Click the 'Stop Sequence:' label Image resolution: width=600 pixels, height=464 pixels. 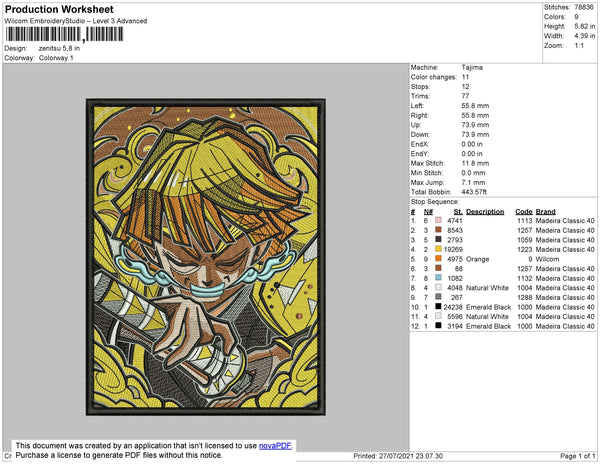click(x=435, y=202)
